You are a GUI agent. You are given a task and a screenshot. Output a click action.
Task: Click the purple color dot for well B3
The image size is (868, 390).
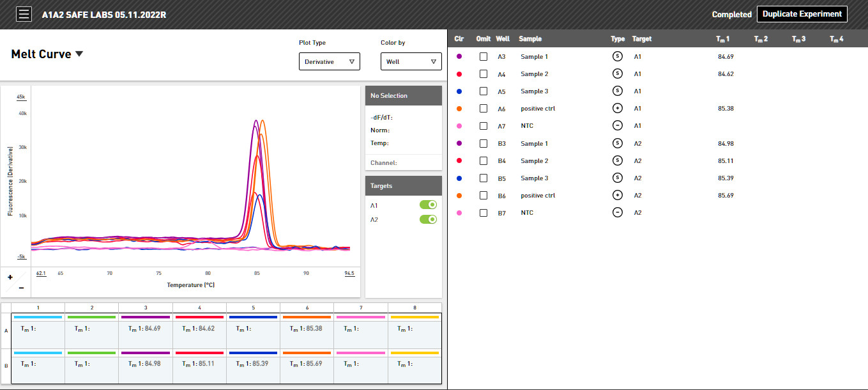tap(459, 143)
